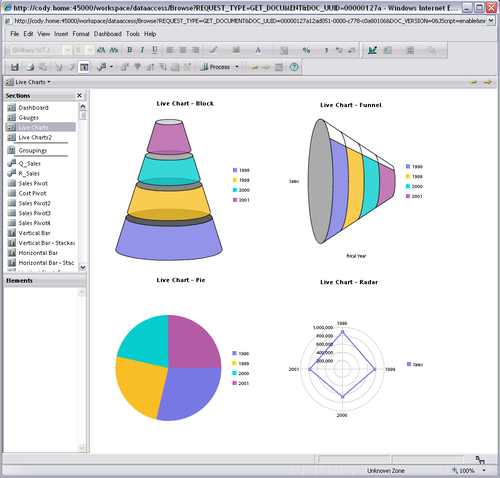Image resolution: width=500 pixels, height=478 pixels.
Task: Click the Process button
Action: 215,67
